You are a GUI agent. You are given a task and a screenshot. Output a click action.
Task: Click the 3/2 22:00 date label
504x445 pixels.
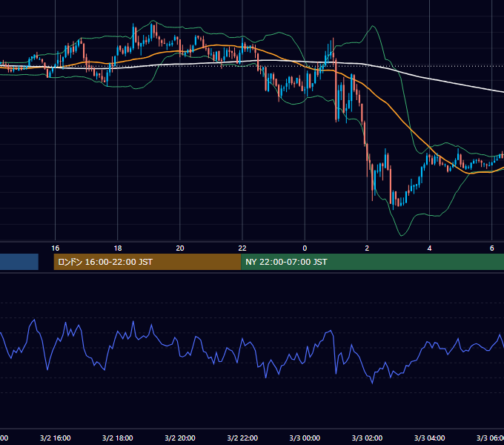[242, 438]
